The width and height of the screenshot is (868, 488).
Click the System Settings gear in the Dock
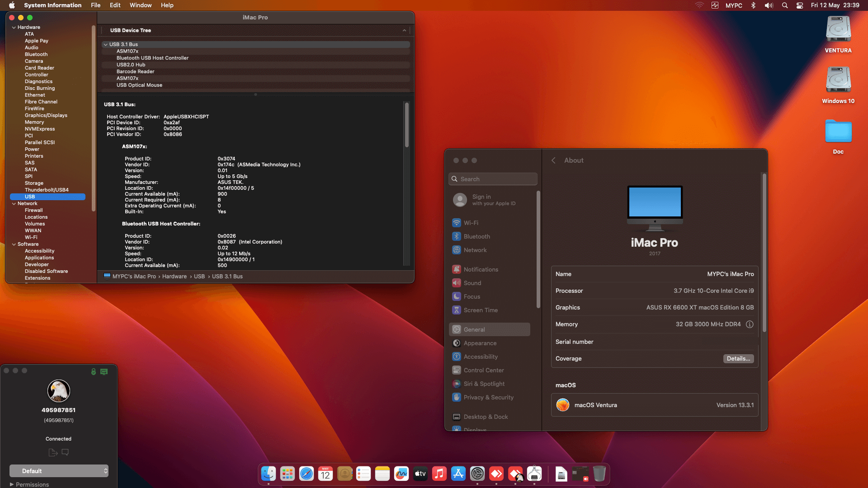(x=477, y=474)
